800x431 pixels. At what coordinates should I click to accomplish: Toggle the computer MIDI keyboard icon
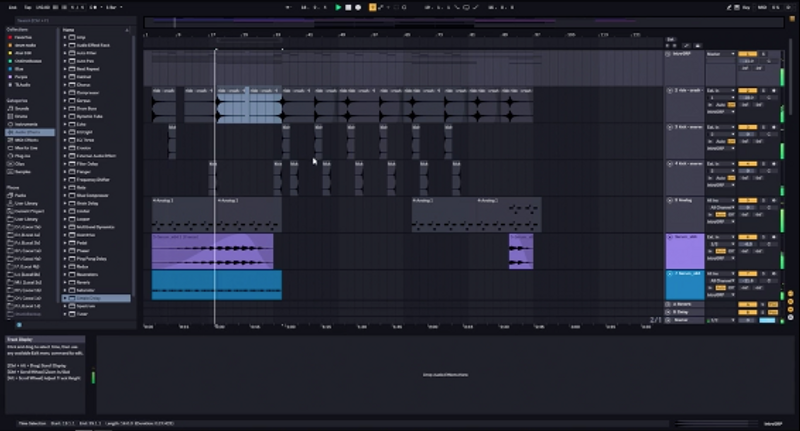737,8
